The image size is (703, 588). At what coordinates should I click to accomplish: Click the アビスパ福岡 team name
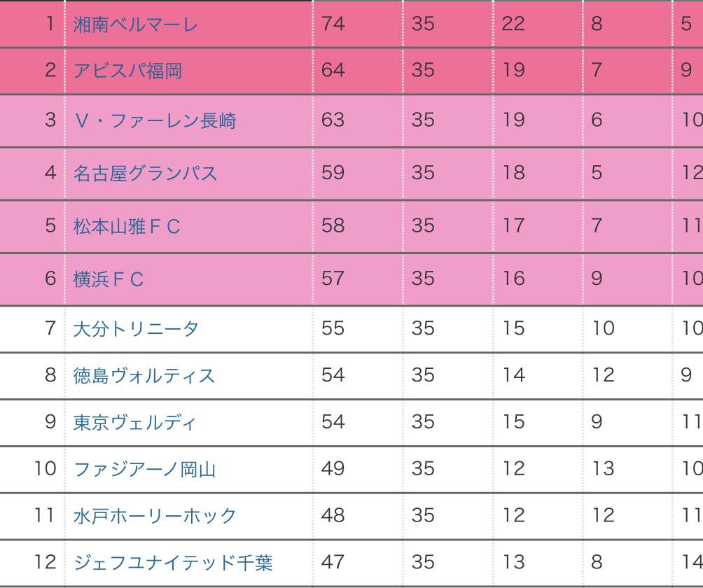coord(128,71)
